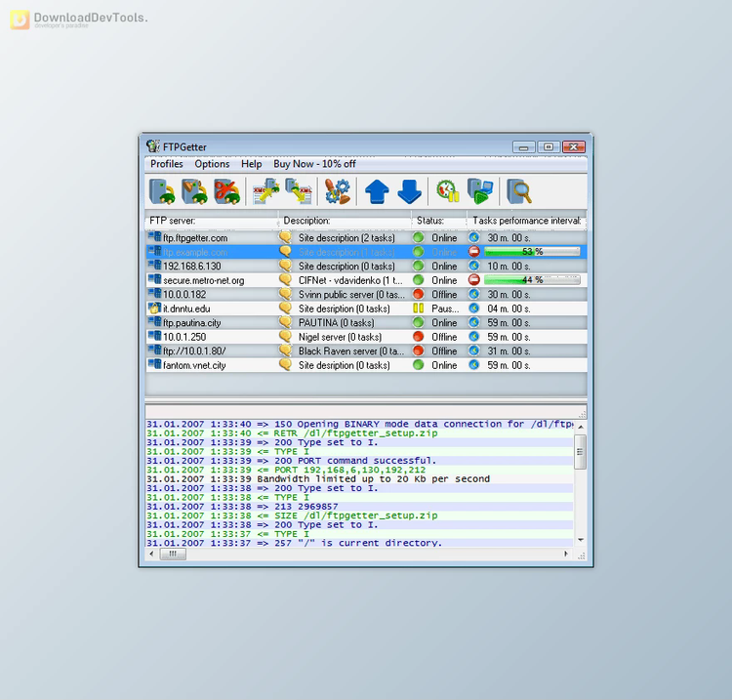Screen dimensions: 732x700
Task: Open program settings gears icon
Action: click(337, 191)
